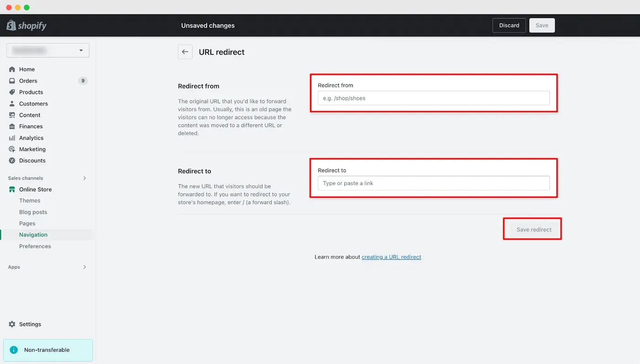Expand the Sales channels section chevron
Screen dimensions: 640x364
85,178
